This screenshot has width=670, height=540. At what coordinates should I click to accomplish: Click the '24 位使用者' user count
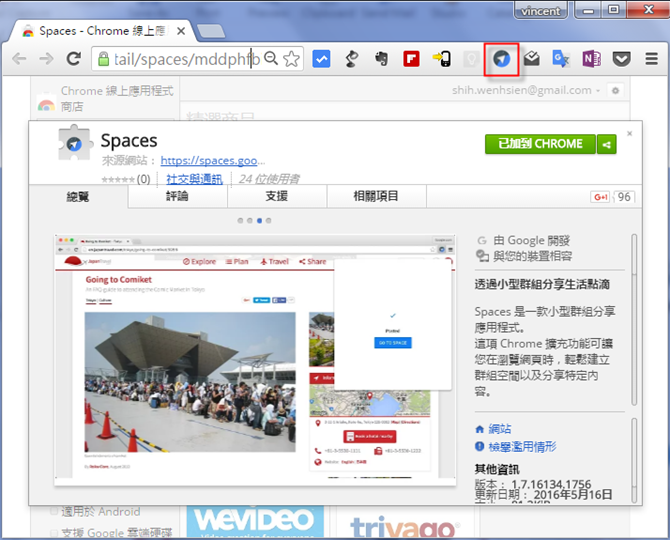269,179
